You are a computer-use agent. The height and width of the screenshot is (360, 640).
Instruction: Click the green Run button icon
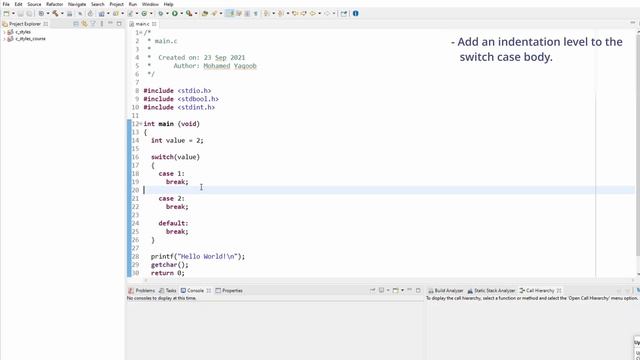175,13
